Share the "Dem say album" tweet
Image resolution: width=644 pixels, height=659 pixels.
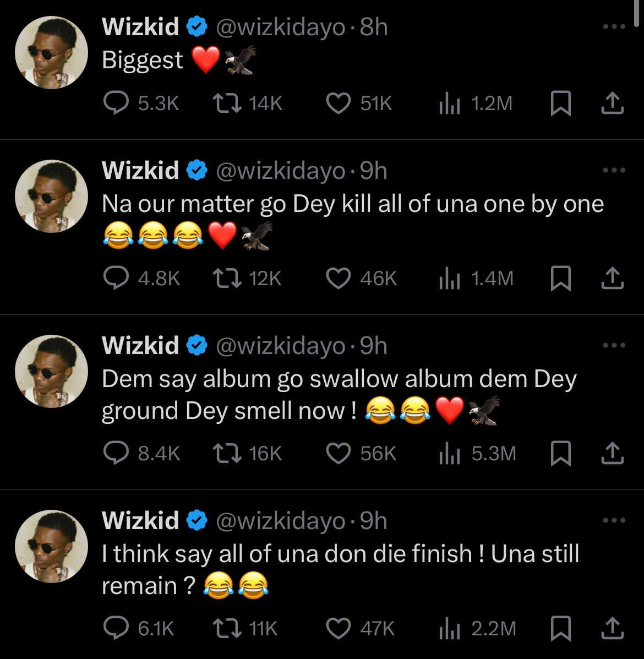point(612,454)
